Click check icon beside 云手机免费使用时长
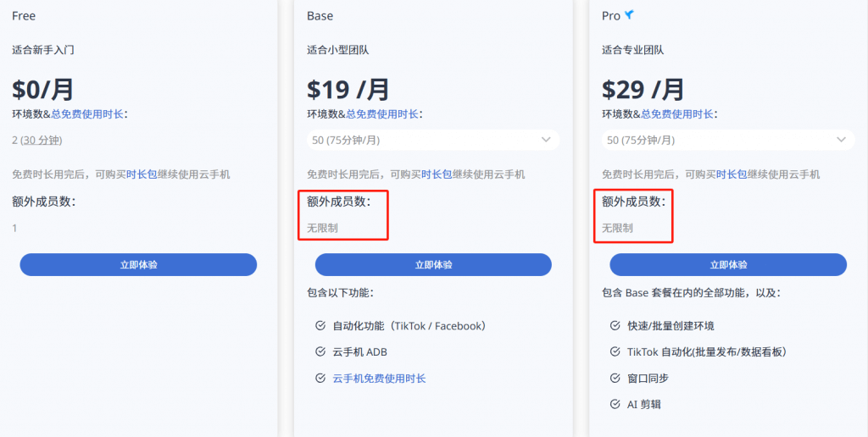 (x=320, y=378)
